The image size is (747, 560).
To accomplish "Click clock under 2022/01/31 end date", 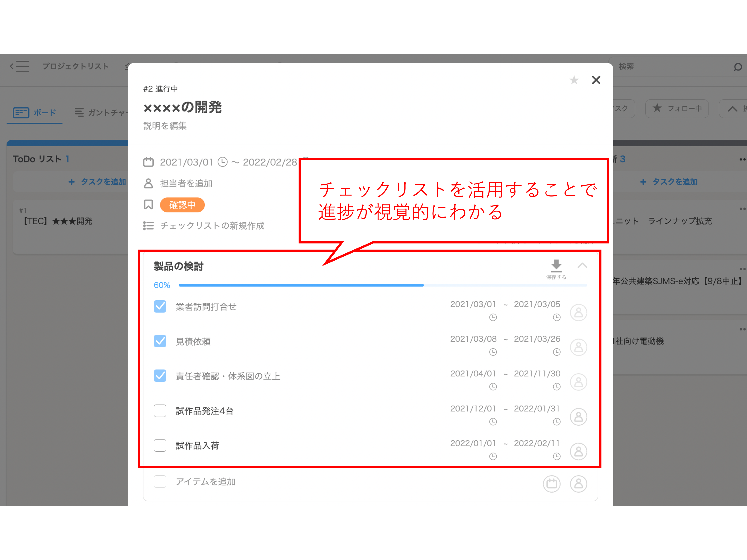I will tap(557, 422).
